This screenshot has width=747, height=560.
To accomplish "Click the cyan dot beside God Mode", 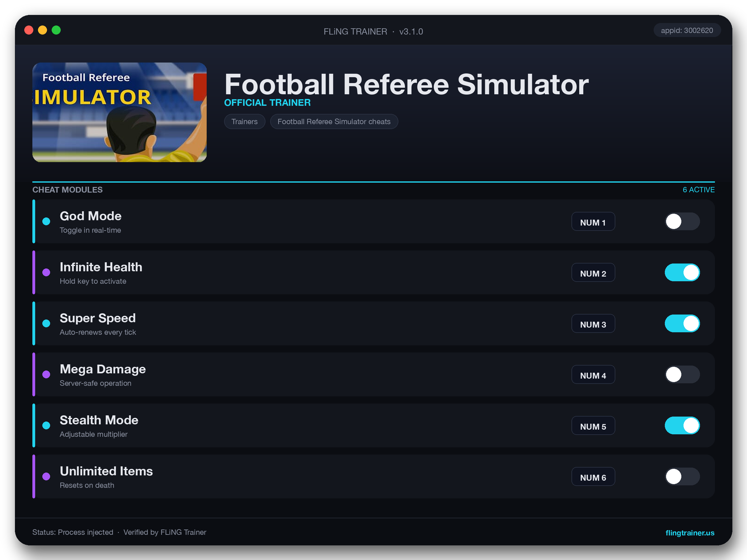I will coord(46,222).
